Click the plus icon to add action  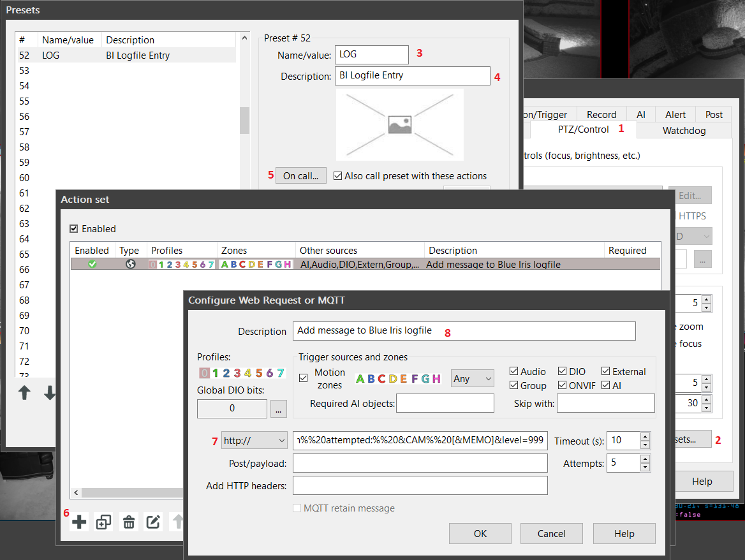click(79, 522)
